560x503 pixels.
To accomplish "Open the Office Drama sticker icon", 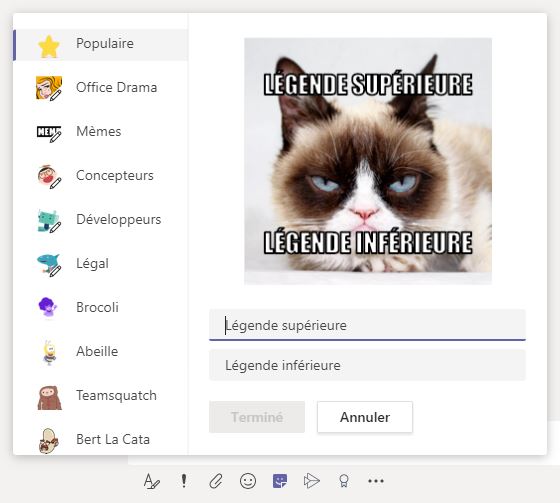I will pyautogui.click(x=49, y=88).
